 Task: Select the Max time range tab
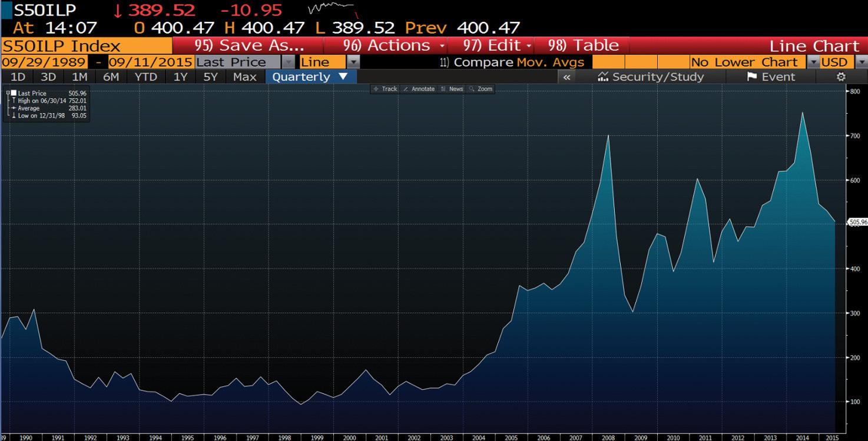244,77
